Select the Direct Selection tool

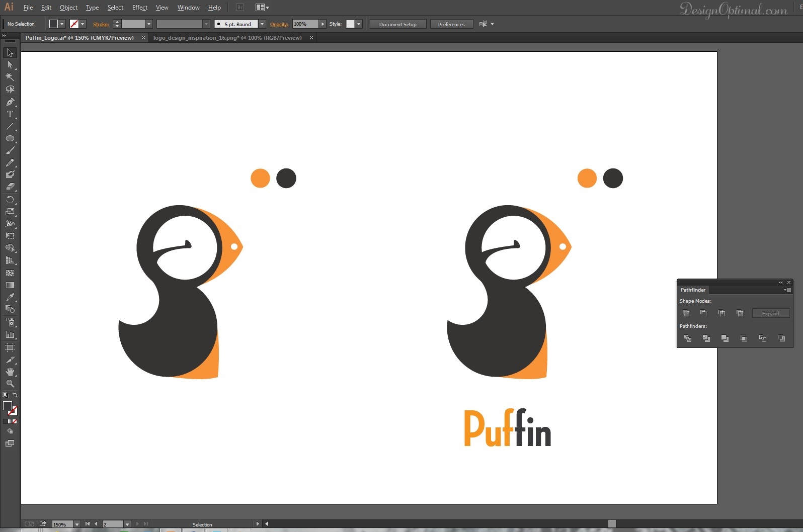tap(10, 65)
